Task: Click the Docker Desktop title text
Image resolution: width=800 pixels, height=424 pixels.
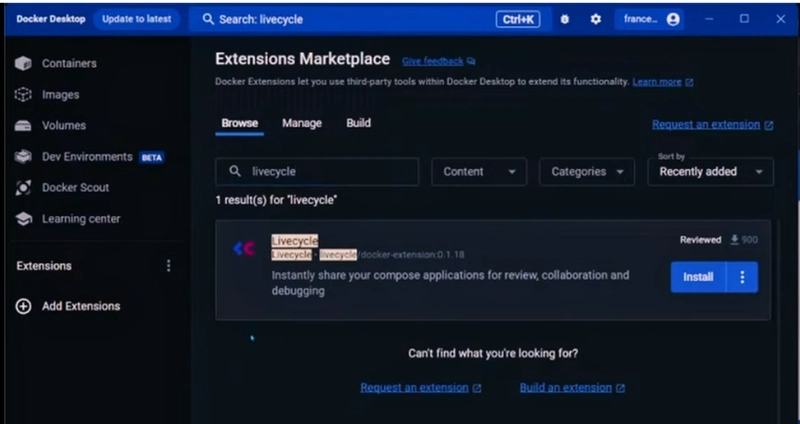Action: tap(51, 19)
